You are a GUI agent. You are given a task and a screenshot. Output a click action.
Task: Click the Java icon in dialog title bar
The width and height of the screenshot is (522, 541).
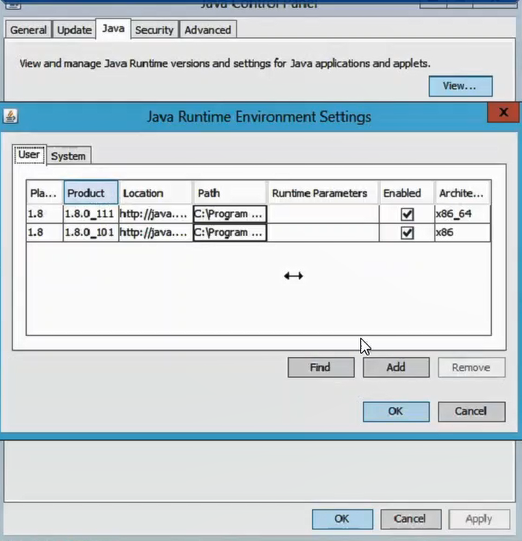coord(10,116)
